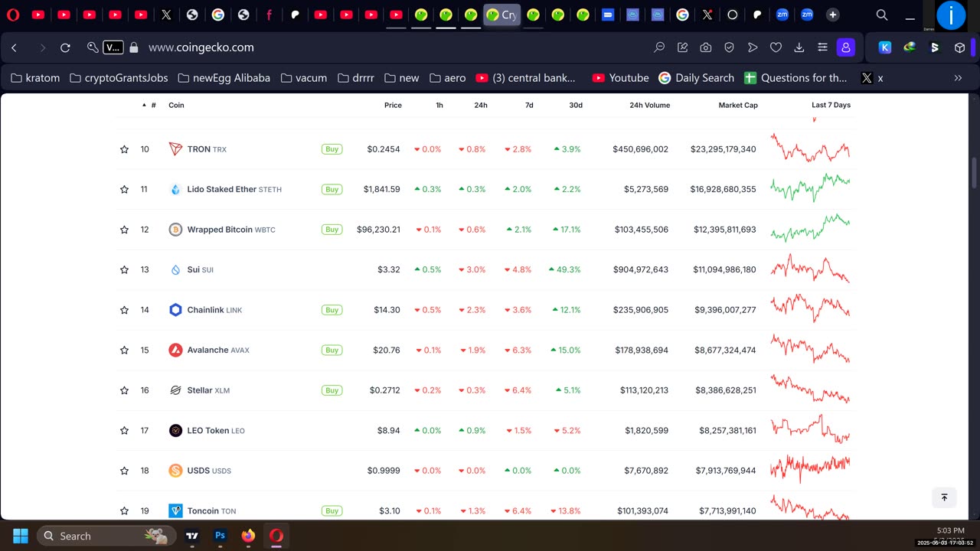This screenshot has height=551, width=980.
Task: Toggle the USDS favorite star
Action: tap(124, 471)
